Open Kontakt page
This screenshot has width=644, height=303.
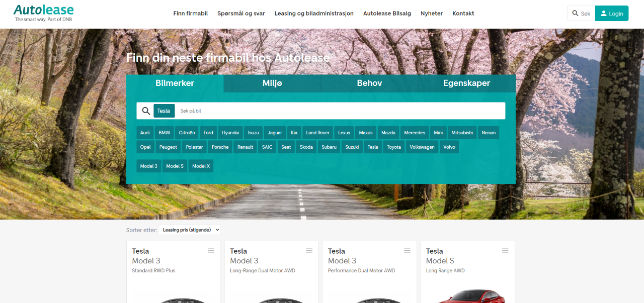pyautogui.click(x=463, y=14)
